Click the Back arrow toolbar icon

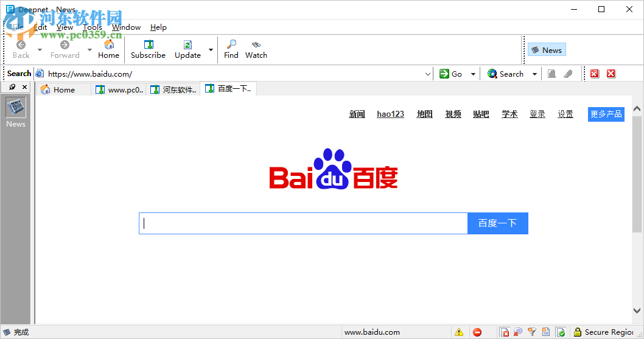pos(21,45)
